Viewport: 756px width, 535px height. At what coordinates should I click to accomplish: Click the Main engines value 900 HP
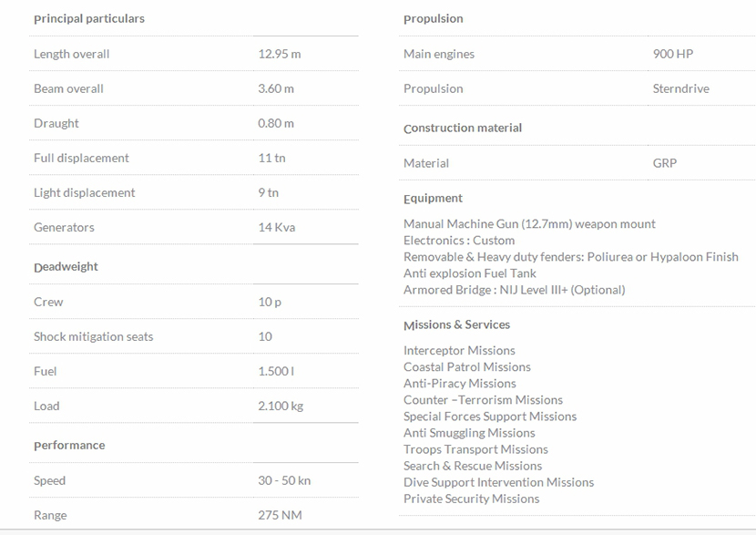(672, 55)
